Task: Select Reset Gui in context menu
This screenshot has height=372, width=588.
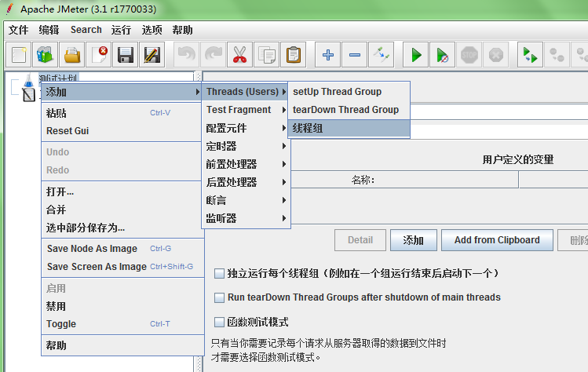Action: point(122,131)
